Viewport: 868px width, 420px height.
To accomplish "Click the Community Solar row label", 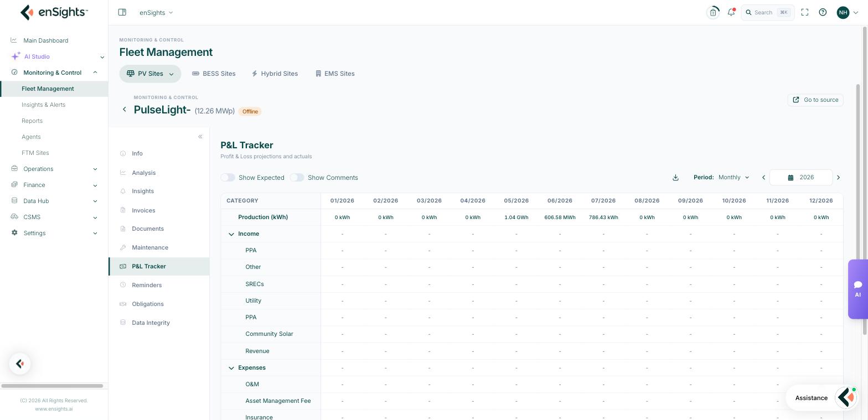I will click(269, 334).
